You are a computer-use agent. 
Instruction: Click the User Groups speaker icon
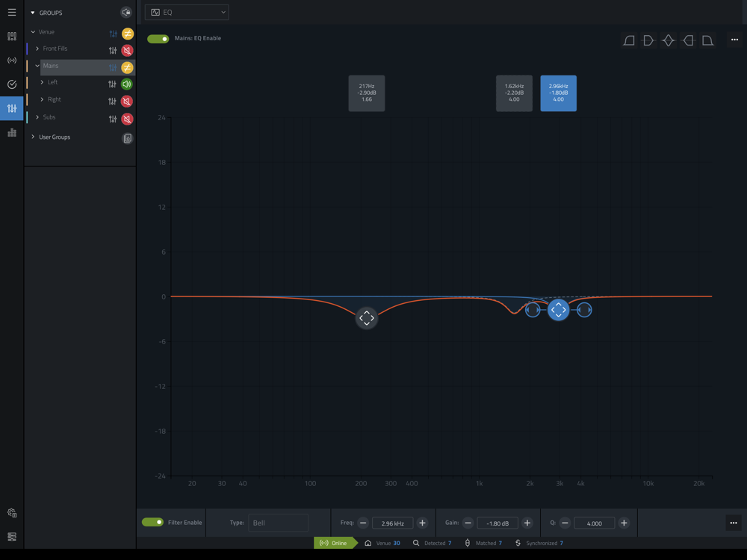(x=127, y=139)
